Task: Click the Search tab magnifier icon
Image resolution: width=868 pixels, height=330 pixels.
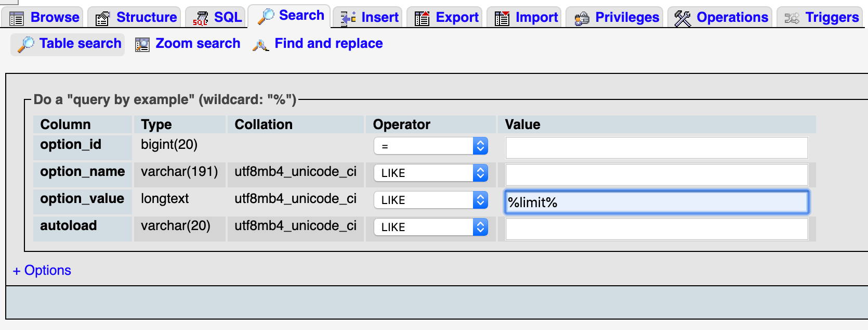Action: (266, 16)
